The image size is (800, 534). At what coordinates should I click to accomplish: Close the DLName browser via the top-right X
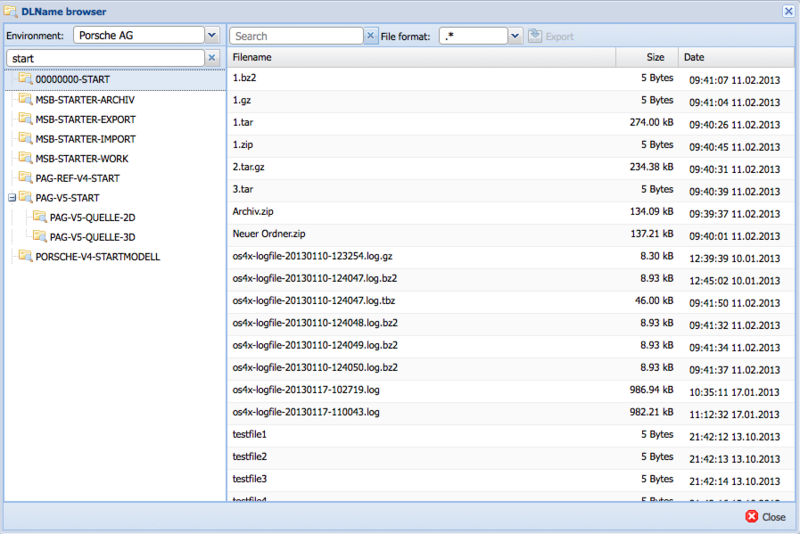click(787, 11)
